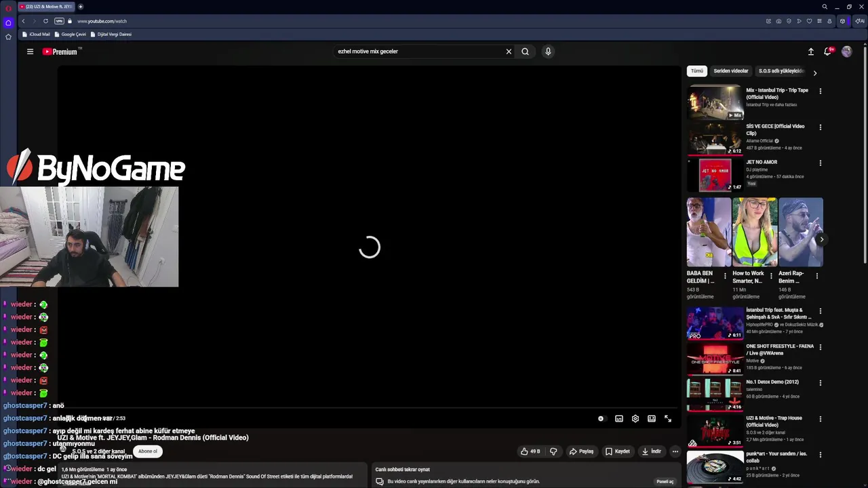Show more filter chips with arrow
The image size is (868, 488).
[815, 73]
